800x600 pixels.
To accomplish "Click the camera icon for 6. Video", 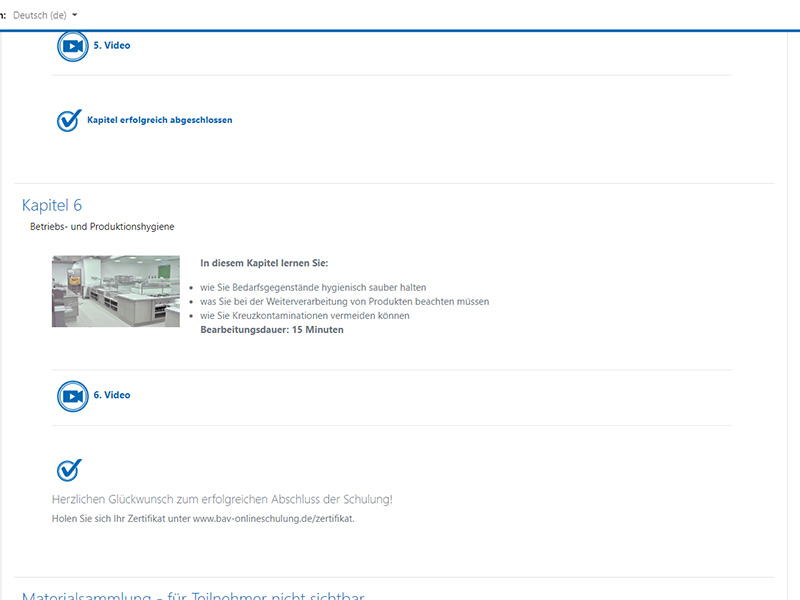I will 72,396.
